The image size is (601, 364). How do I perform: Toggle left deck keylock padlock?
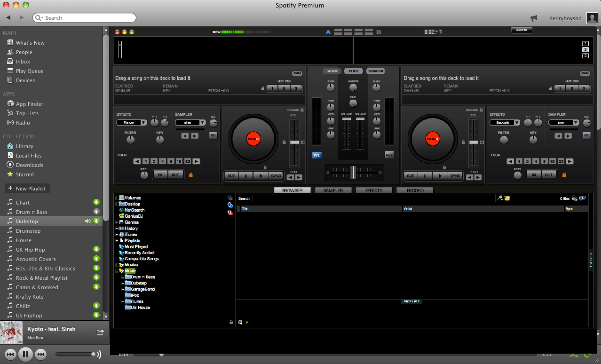301,110
